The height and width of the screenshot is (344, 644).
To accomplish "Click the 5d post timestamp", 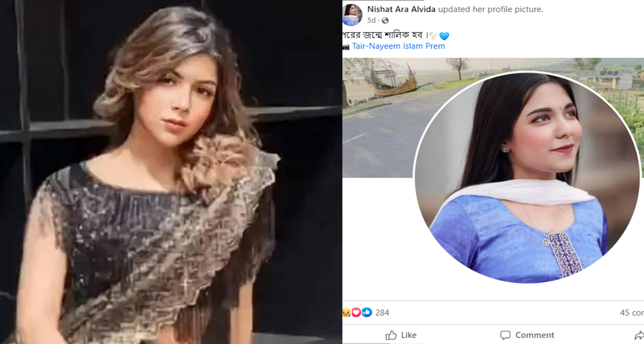I will pyautogui.click(x=371, y=20).
